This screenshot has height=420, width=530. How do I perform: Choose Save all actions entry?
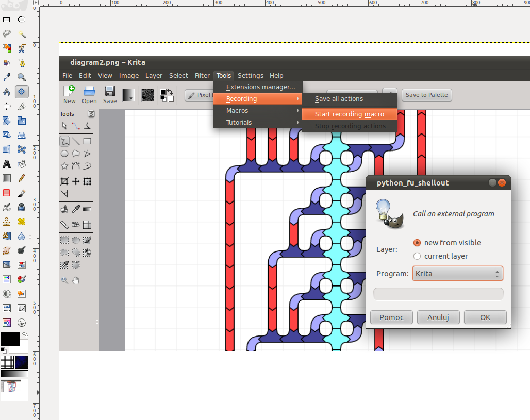tap(350, 98)
